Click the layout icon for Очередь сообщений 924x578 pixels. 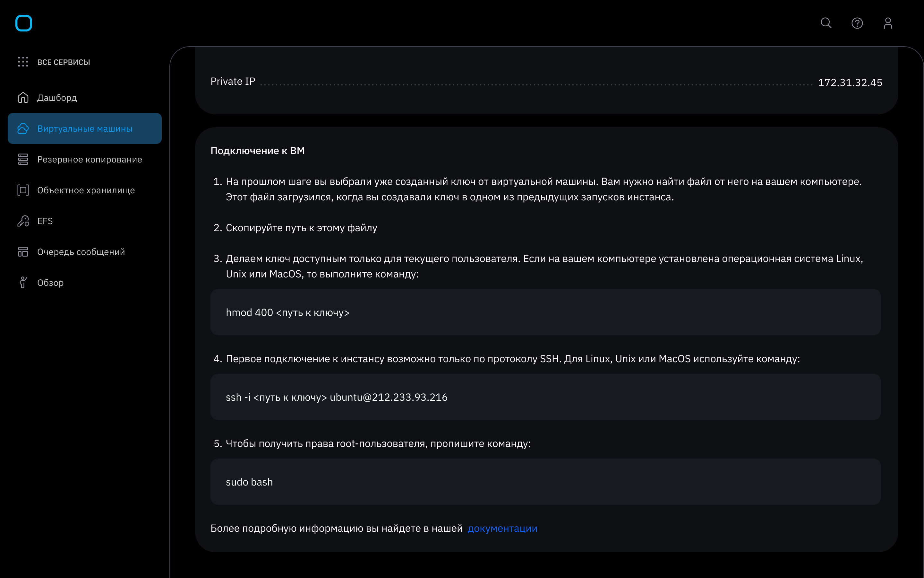tap(23, 251)
